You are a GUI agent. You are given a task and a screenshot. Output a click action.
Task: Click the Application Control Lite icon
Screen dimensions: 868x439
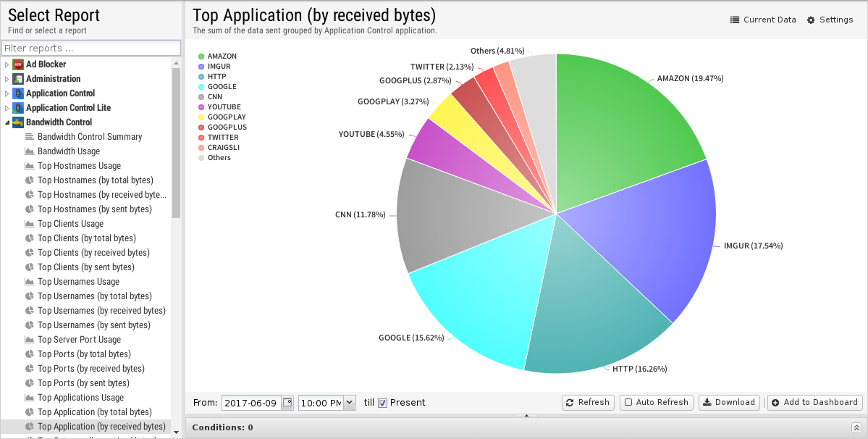click(x=17, y=107)
